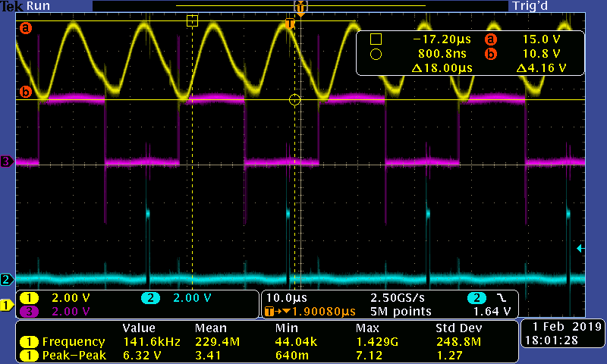Click the circle cursor handle on waveform
The width and height of the screenshot is (607, 364).
coord(294,100)
